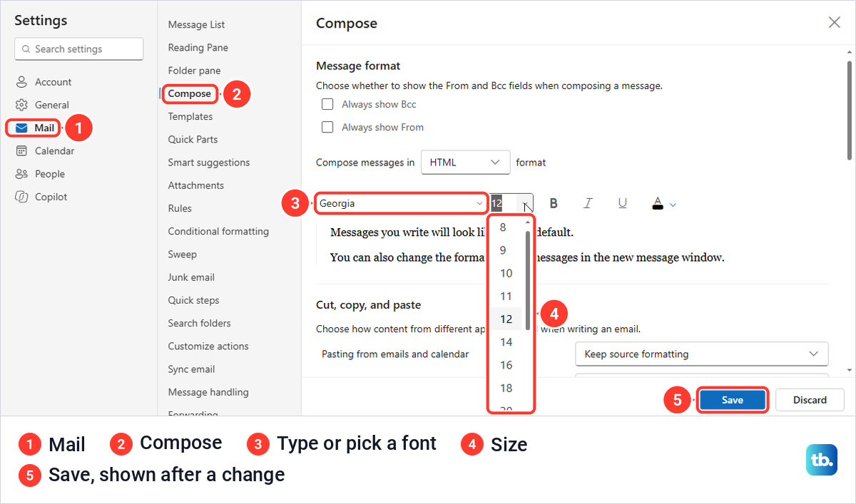Choose font size 11
Screen dimensions: 856x504
click(x=506, y=296)
